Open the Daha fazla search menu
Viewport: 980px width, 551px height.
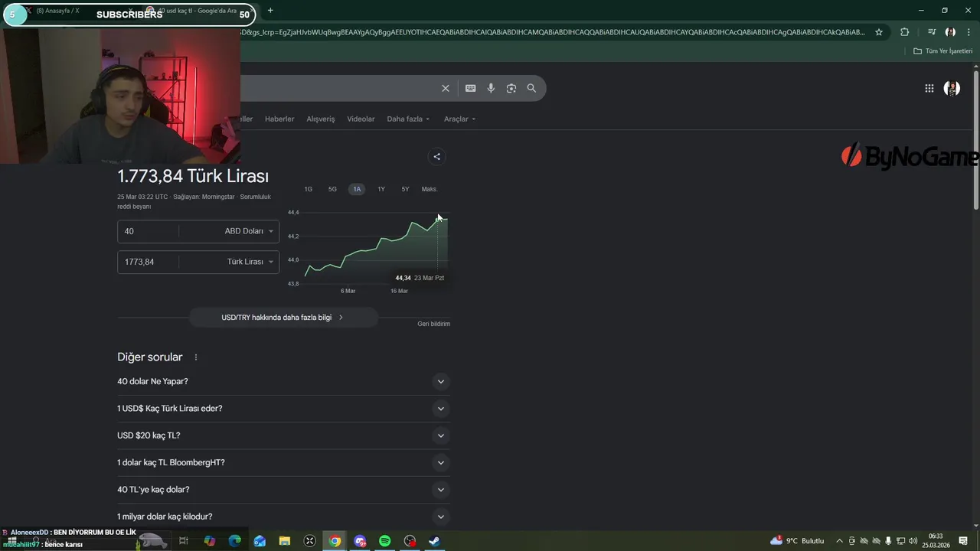pyautogui.click(x=408, y=119)
